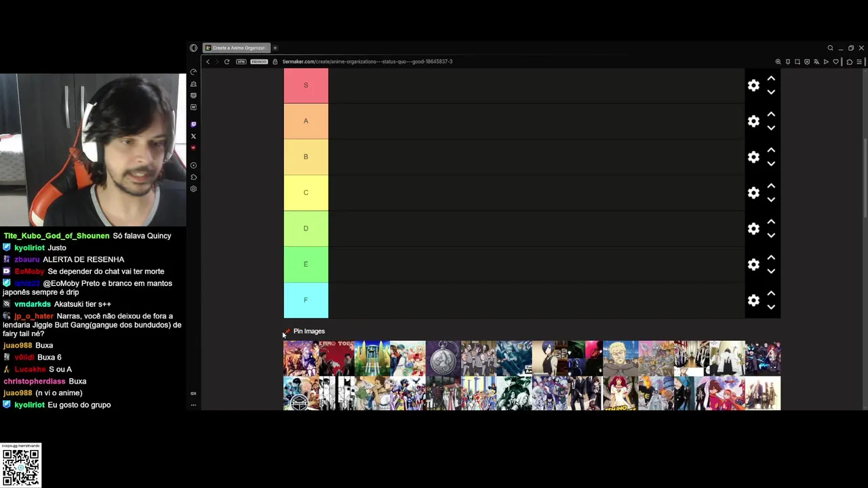This screenshot has height=488, width=868.
Task: Click the GX icon near sidebar bottom
Action: pos(193,394)
